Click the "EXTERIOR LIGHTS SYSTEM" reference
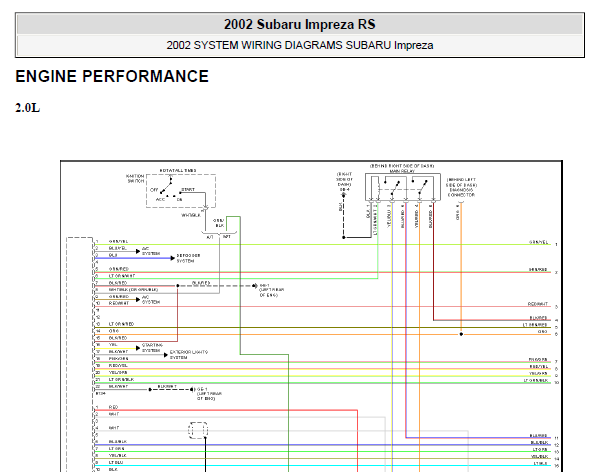 click(189, 355)
